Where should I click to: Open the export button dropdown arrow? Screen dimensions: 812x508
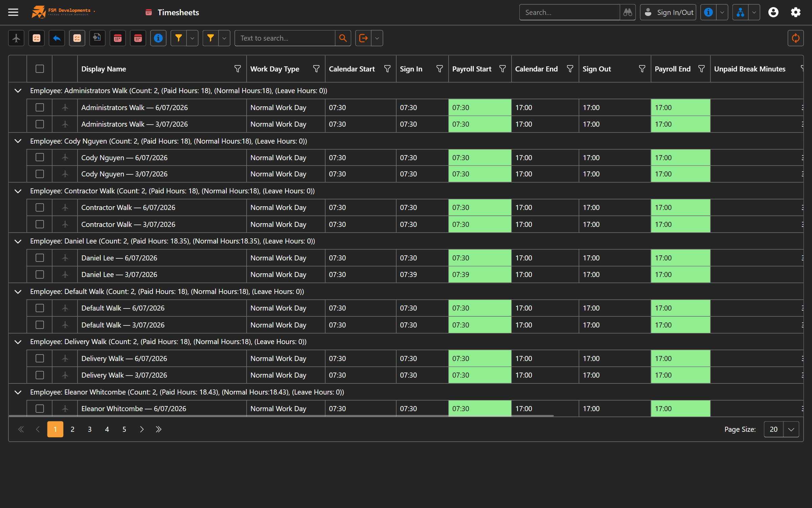(x=377, y=38)
